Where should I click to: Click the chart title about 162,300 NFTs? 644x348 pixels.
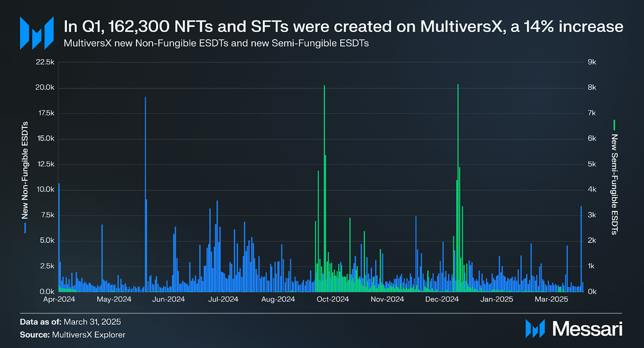(343, 26)
